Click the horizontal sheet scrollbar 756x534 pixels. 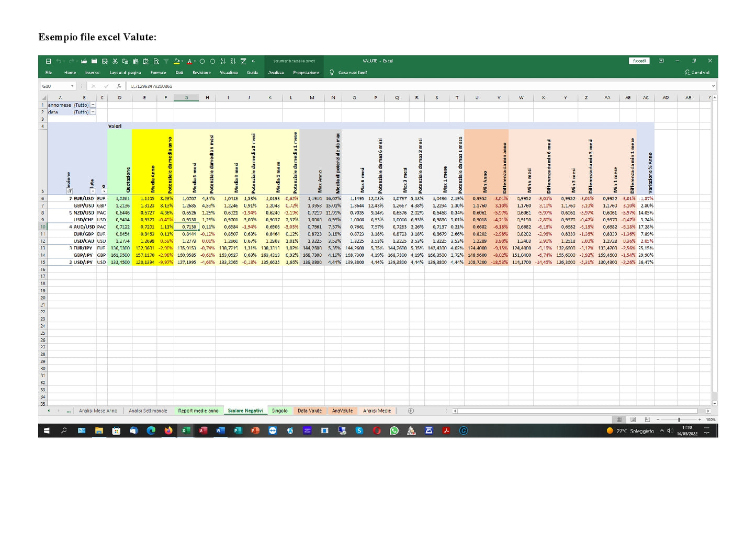click(x=578, y=411)
